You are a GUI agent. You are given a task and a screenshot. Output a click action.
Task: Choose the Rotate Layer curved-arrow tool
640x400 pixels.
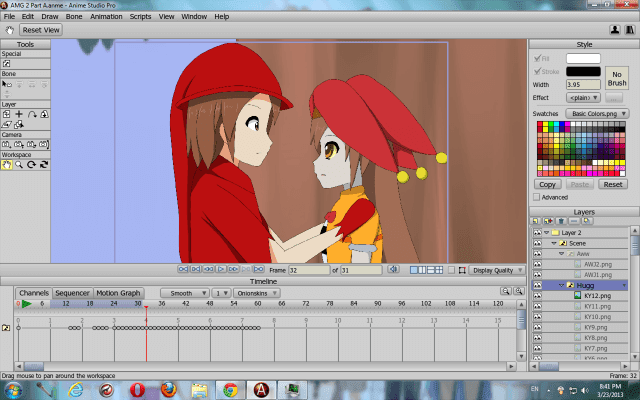[32, 114]
